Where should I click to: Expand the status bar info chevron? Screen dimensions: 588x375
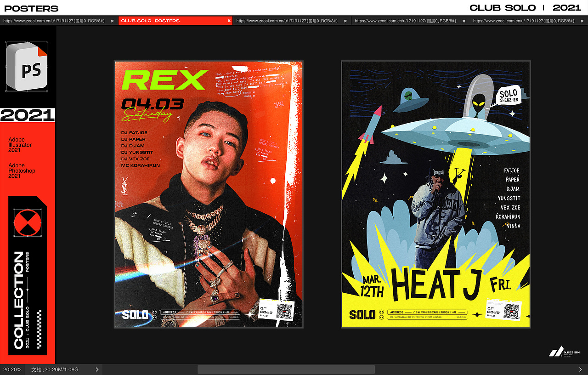click(x=97, y=369)
